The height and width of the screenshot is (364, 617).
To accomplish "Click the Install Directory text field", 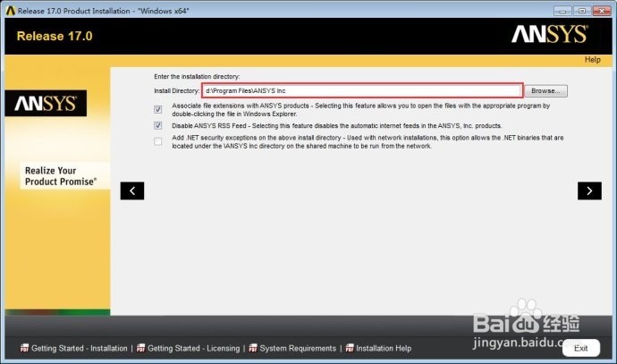I will click(x=362, y=90).
